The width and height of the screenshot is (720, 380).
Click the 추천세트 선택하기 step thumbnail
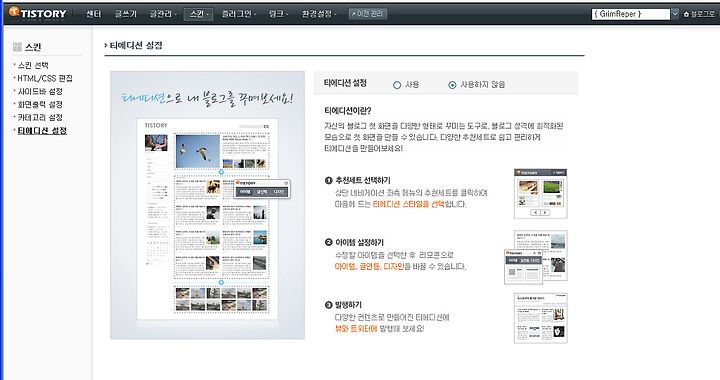pyautogui.click(x=540, y=193)
